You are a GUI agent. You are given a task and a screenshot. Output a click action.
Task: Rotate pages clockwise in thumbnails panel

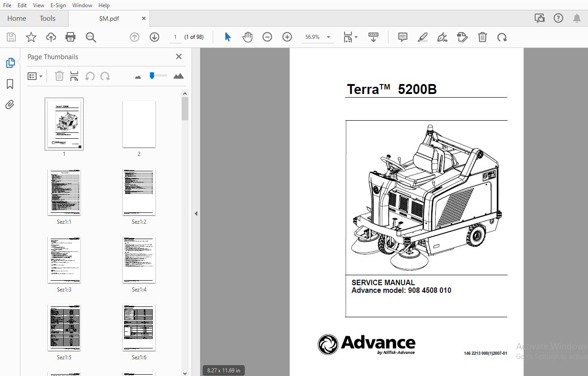(x=105, y=76)
